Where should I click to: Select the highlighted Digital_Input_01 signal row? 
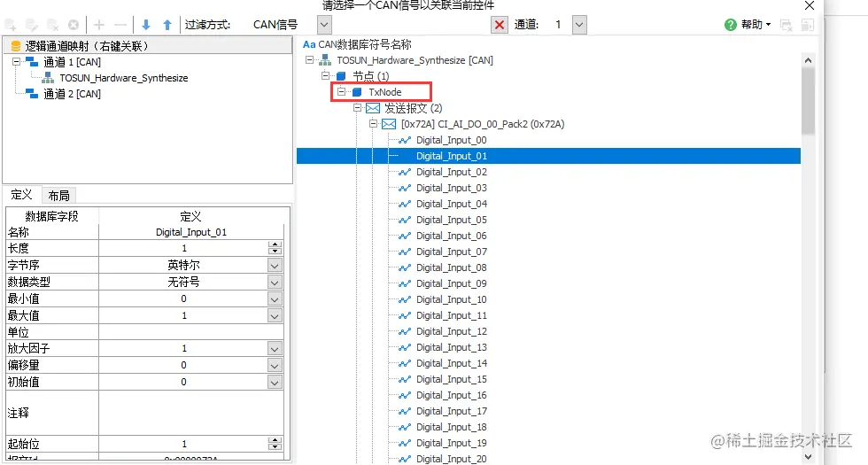coord(548,156)
